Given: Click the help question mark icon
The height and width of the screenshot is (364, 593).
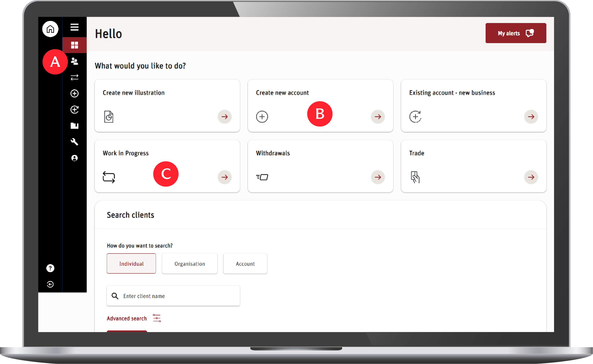Looking at the screenshot, I should tap(50, 268).
